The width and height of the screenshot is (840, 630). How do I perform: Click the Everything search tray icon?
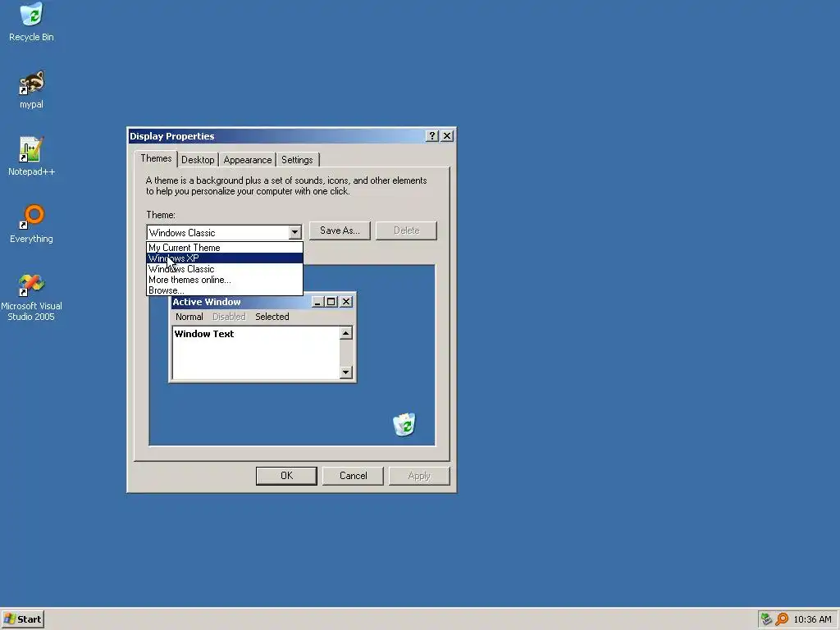point(782,619)
